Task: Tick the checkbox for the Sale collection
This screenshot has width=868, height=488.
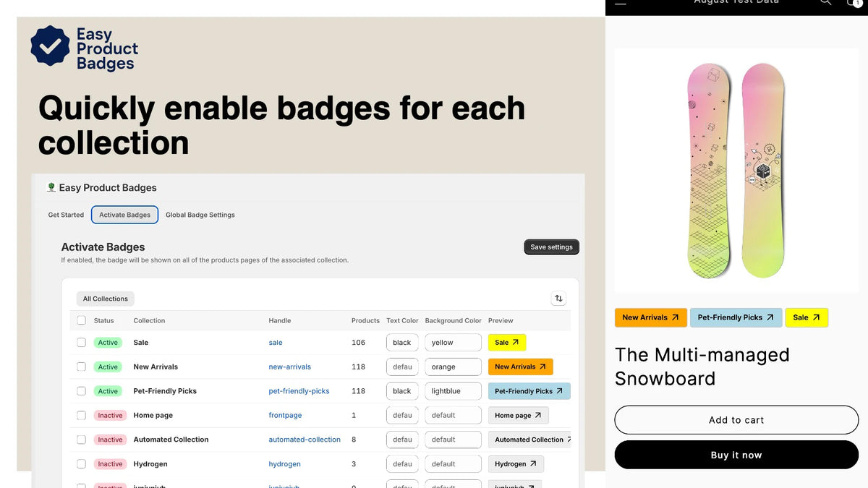Action: [81, 343]
